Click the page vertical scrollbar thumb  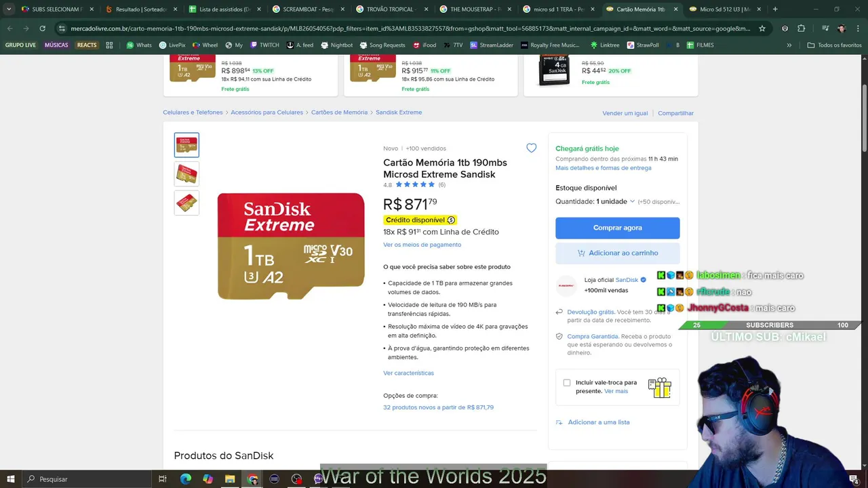(864, 119)
